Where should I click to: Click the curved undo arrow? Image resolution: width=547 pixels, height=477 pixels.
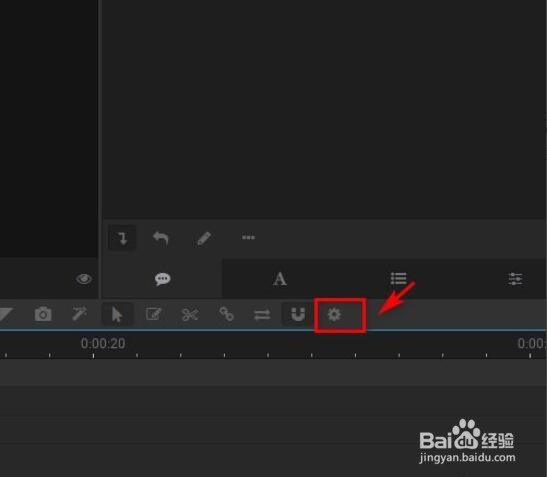tap(161, 238)
